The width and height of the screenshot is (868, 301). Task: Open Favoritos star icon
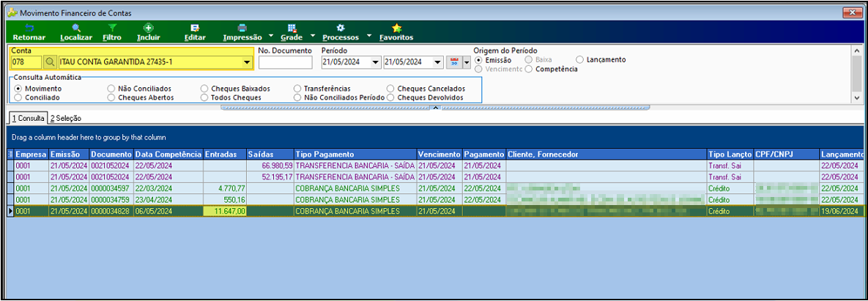[x=396, y=28]
